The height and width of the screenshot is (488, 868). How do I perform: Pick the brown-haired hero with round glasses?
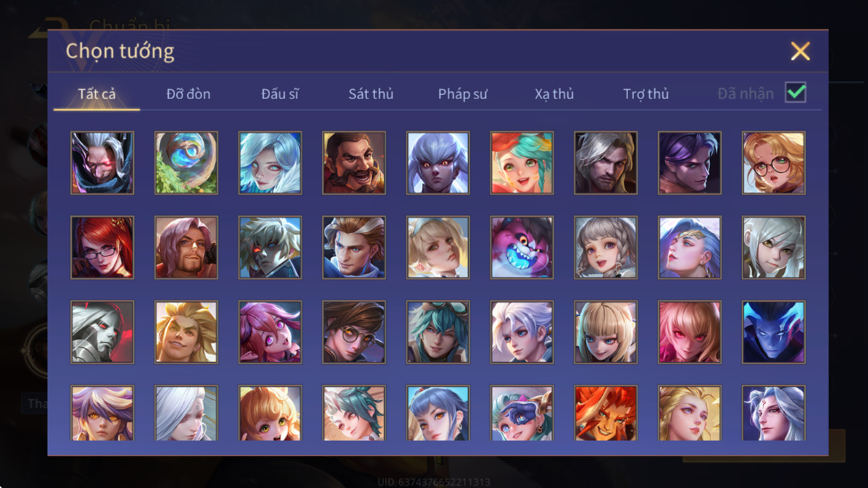point(354,332)
